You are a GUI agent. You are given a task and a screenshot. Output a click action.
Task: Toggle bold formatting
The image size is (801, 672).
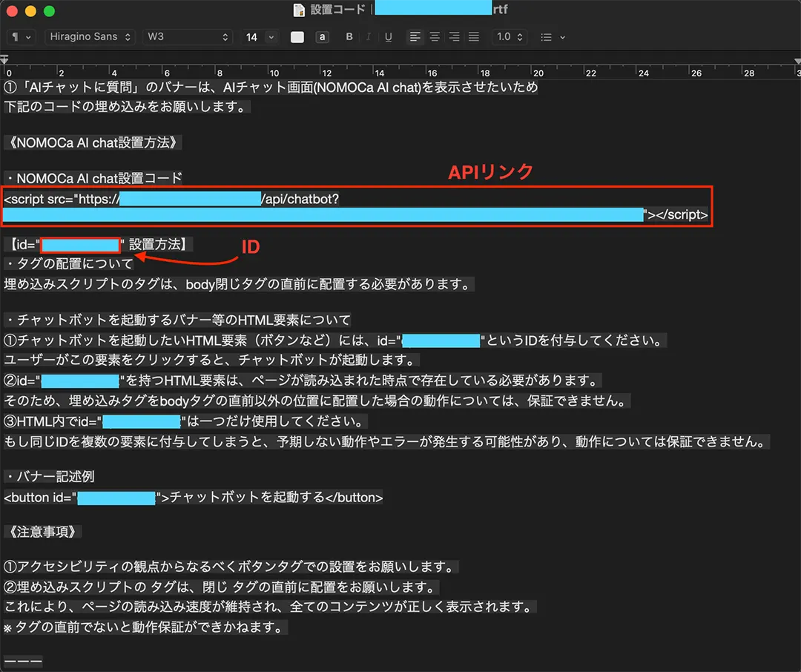[349, 37]
